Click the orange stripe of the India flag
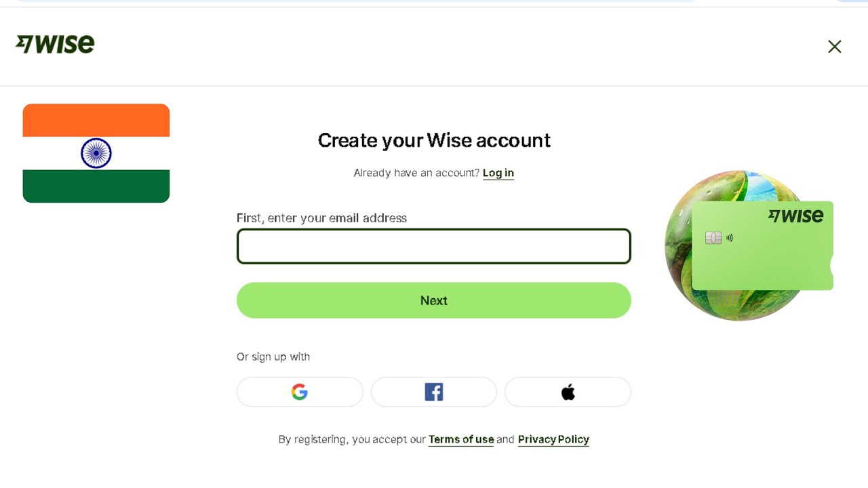 96,120
